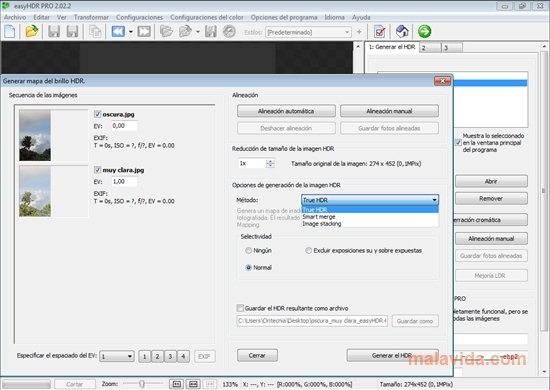The width and height of the screenshot is (550, 390).
Task: Click the forward arrow toolbar icon
Action: pos(144,32)
